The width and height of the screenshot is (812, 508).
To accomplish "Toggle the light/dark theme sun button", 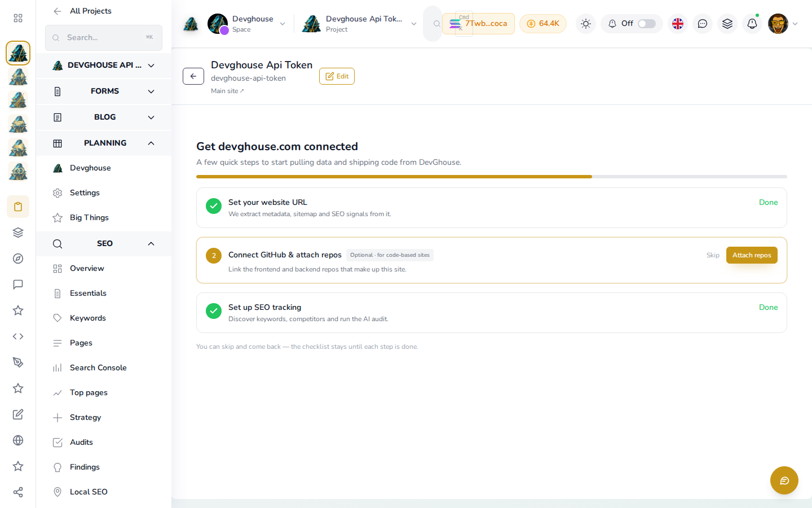I will pyautogui.click(x=586, y=24).
